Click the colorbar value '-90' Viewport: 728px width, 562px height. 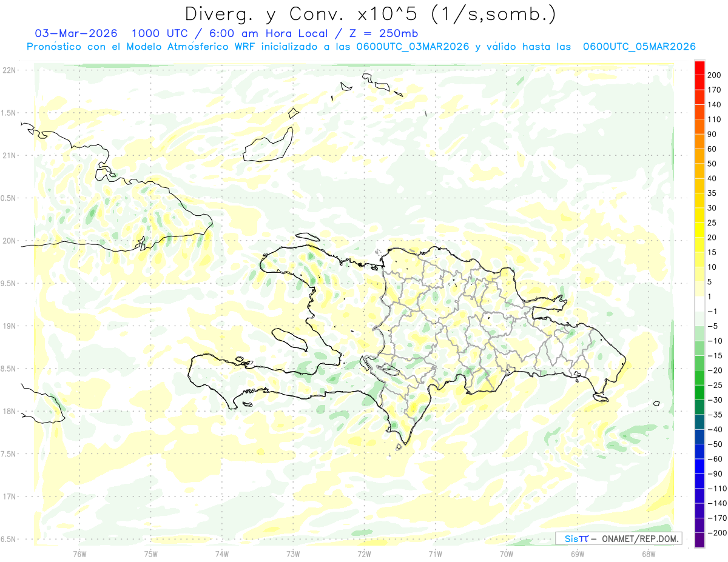coord(714,473)
